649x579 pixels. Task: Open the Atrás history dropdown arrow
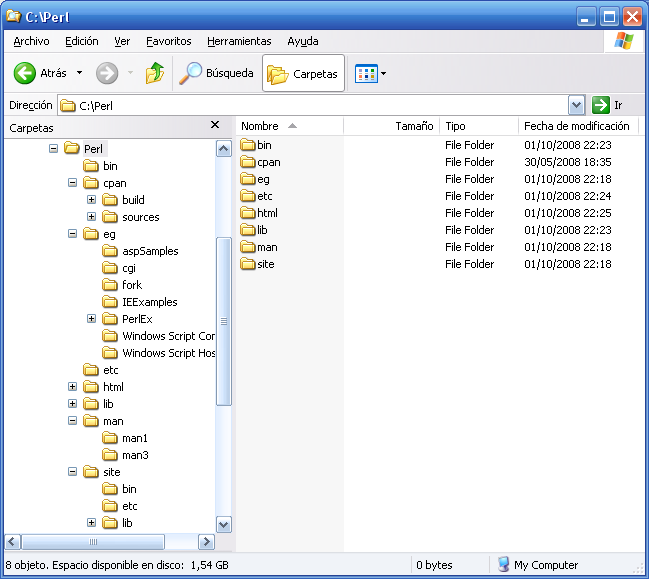pos(79,73)
